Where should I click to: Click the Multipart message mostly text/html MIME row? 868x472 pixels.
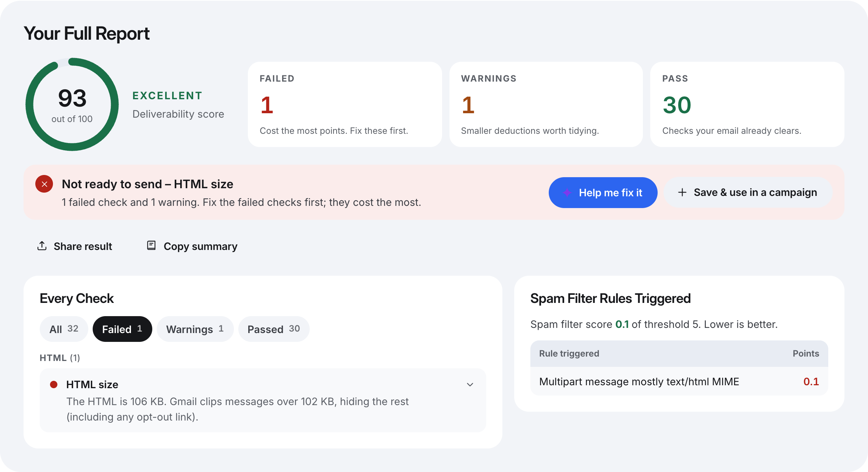pos(679,382)
